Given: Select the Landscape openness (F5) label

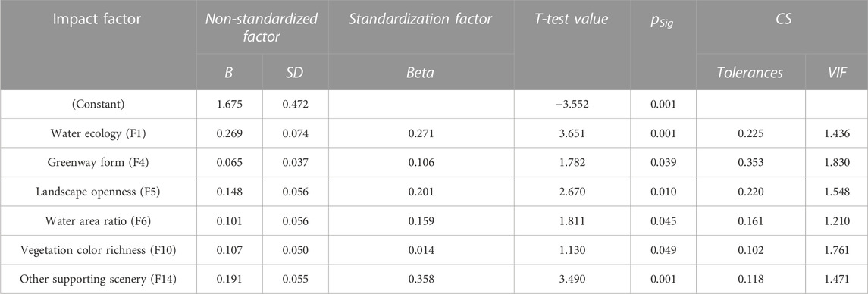Looking at the screenshot, I should coord(99,191).
